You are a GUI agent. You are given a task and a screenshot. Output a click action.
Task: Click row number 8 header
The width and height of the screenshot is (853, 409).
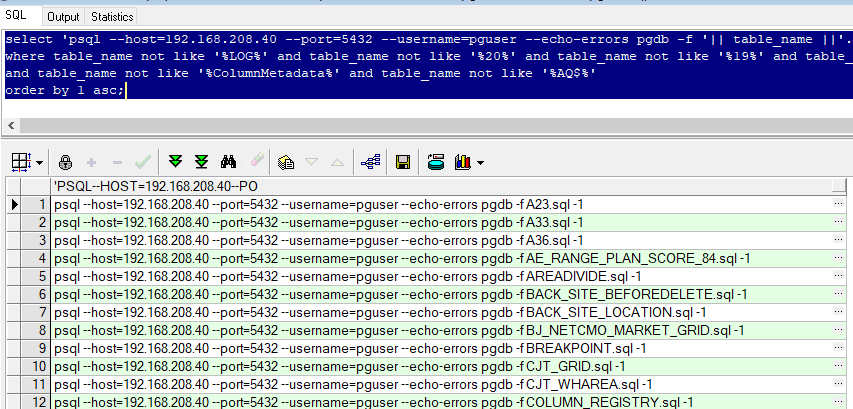point(36,330)
